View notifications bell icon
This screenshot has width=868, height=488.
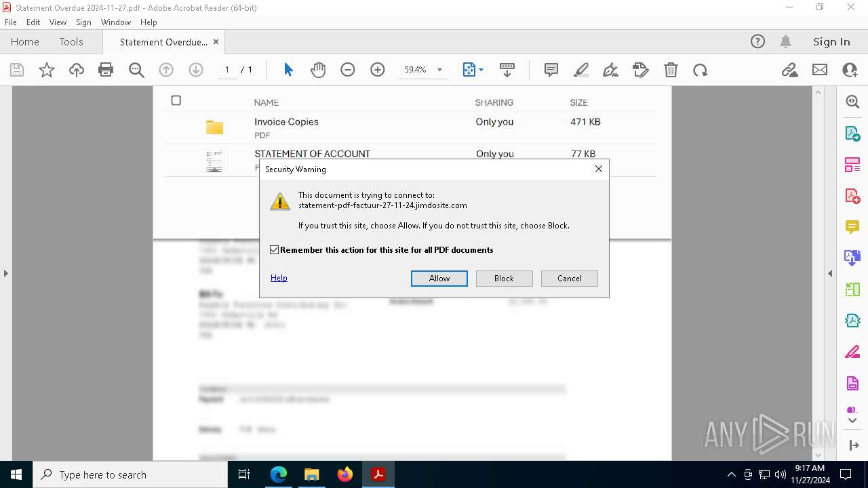(x=786, y=41)
